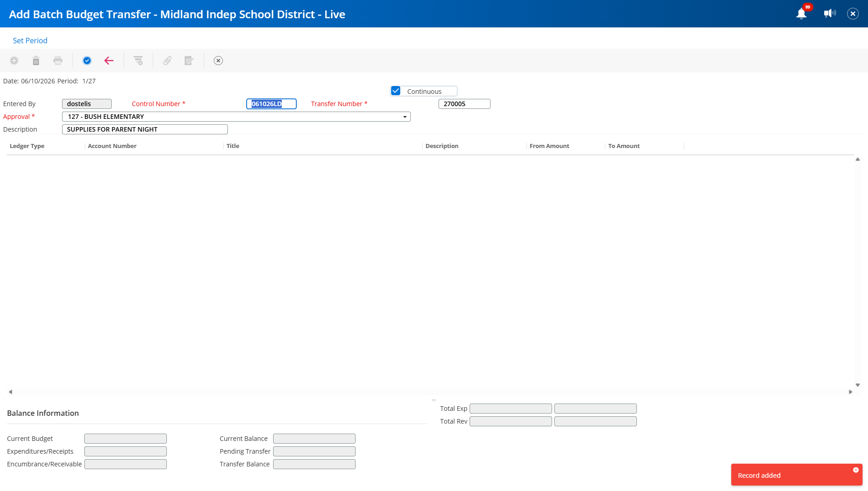Click the Title column header
Viewport: 868px width, 491px height.
click(x=233, y=146)
